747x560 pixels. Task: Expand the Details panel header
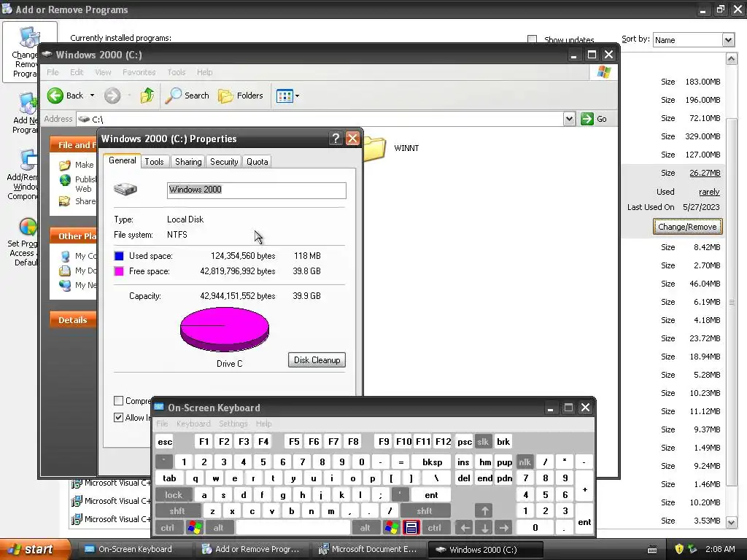pyautogui.click(x=73, y=320)
